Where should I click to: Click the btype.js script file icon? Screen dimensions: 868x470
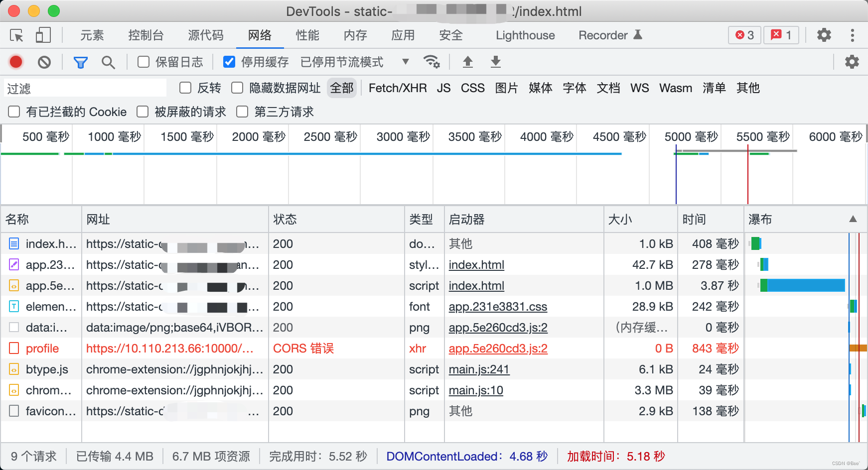(x=14, y=369)
